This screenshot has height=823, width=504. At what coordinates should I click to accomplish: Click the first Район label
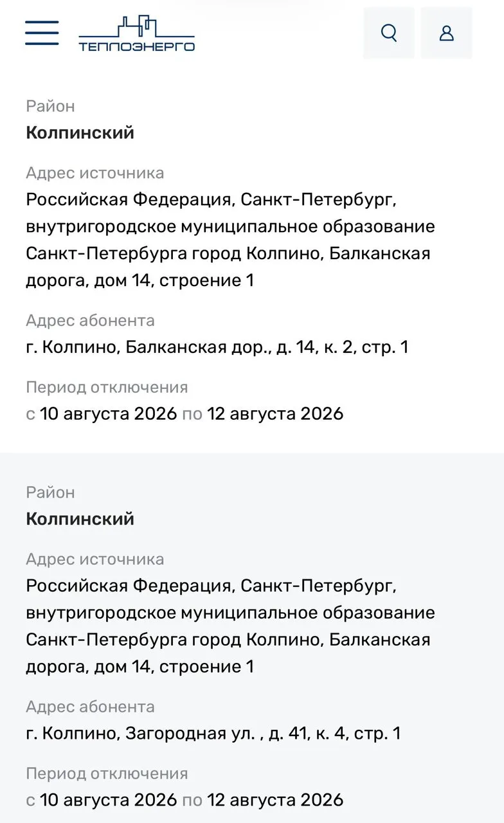point(50,106)
